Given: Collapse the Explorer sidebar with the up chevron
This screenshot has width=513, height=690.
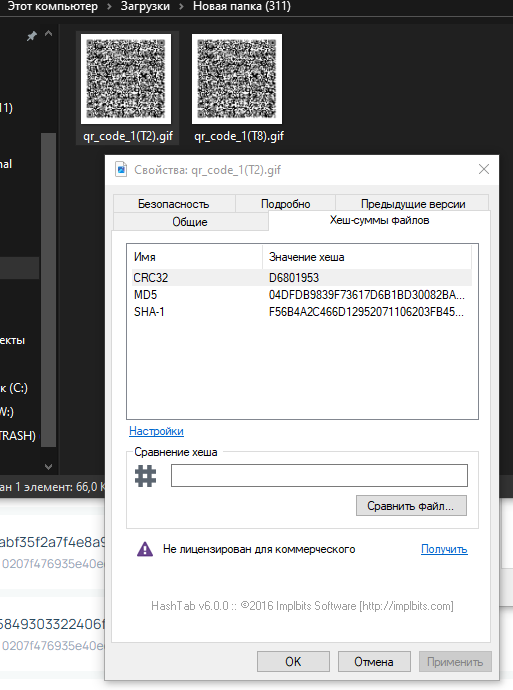Looking at the screenshot, I should pos(48,33).
